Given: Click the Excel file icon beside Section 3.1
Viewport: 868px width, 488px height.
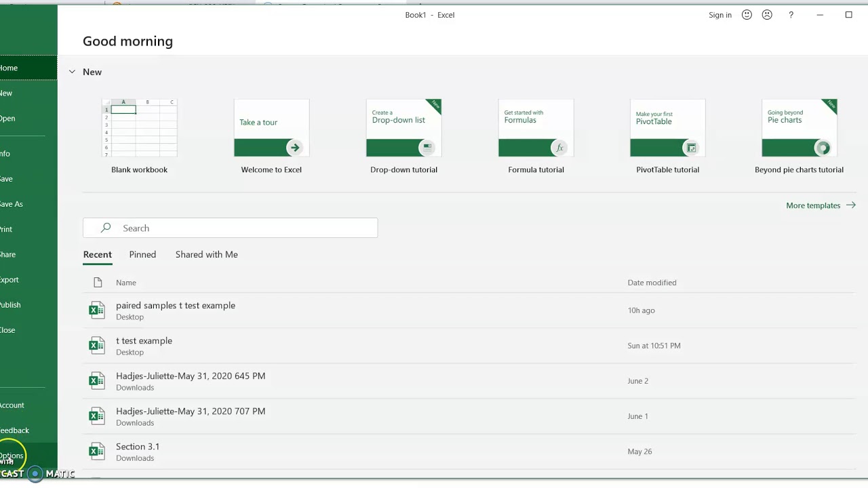Looking at the screenshot, I should click(x=97, y=451).
